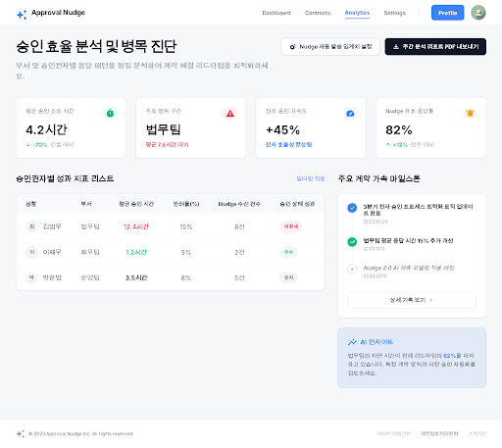Click the up arrow next to +12%

388,144
